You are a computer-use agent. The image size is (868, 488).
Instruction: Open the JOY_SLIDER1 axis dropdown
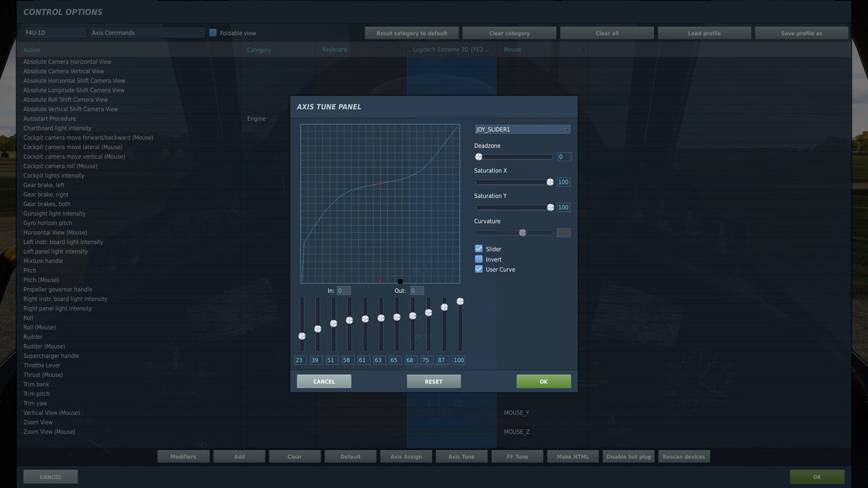pos(522,129)
